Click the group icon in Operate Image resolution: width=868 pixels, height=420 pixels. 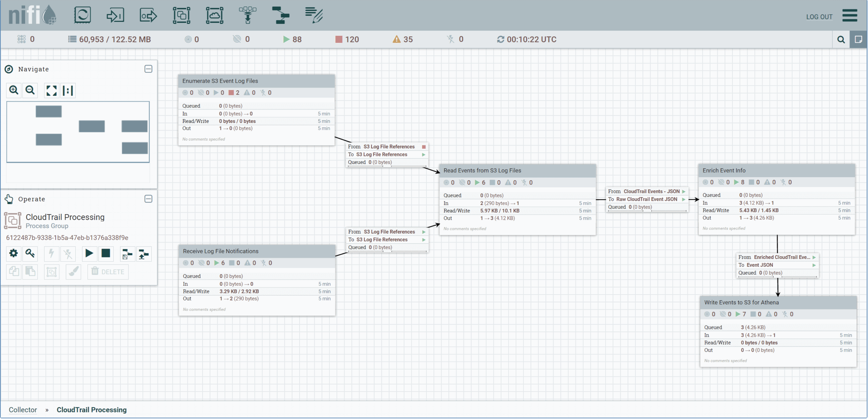click(52, 272)
